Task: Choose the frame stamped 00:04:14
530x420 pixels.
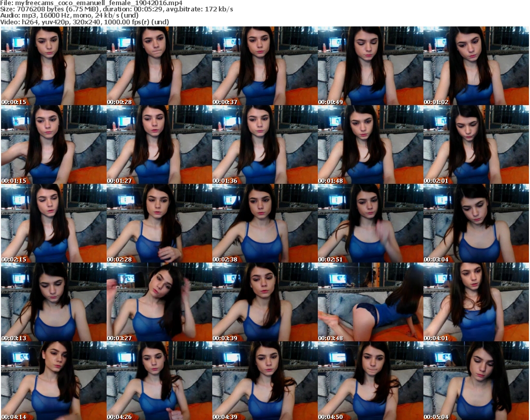Action: (54, 381)
